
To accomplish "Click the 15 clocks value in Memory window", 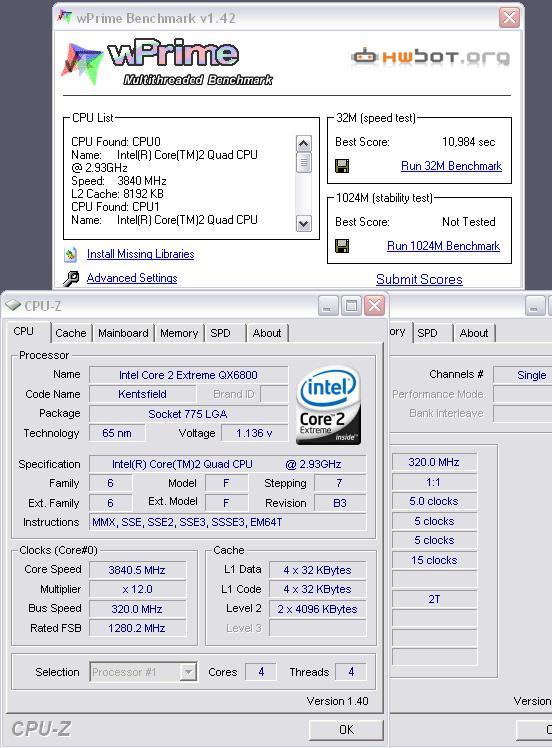I will coord(434,560).
